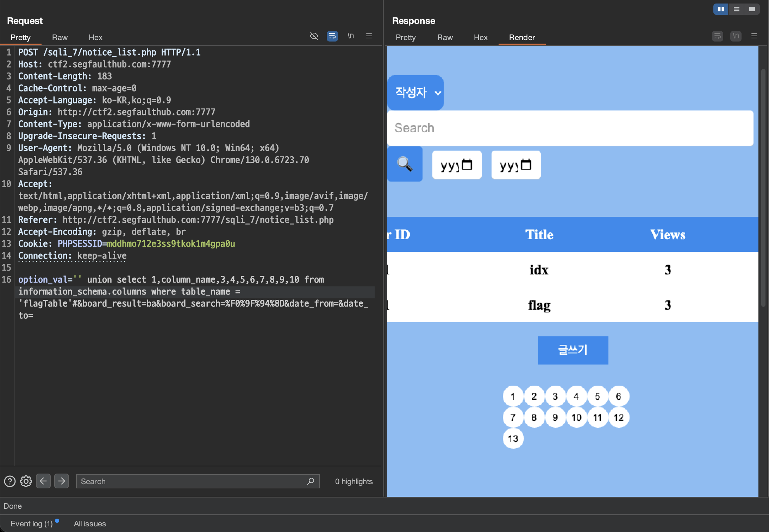The width and height of the screenshot is (769, 532).
Task: Toggle hide non-printable characters eye icon in Request
Action: point(314,36)
